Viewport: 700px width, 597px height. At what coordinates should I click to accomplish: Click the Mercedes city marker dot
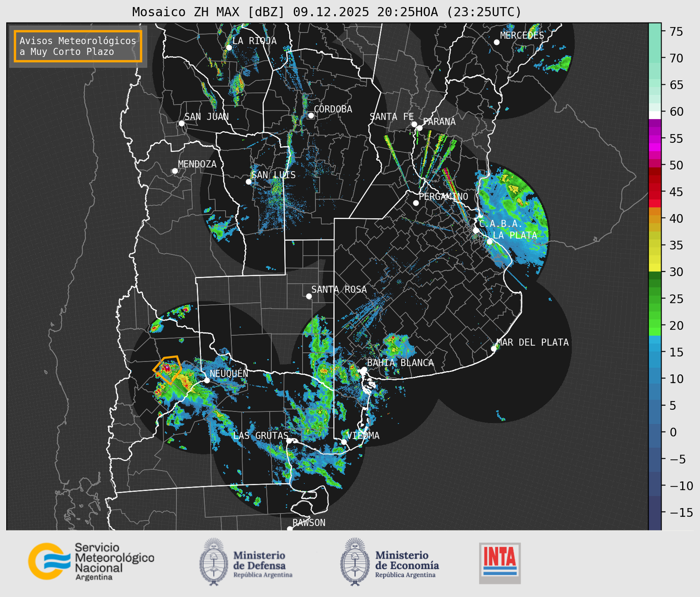[496, 42]
